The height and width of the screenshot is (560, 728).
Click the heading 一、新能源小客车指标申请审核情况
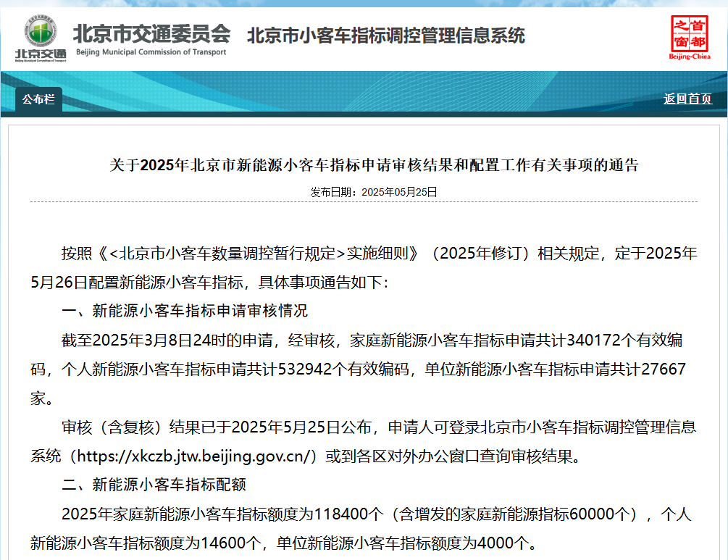coord(184,311)
